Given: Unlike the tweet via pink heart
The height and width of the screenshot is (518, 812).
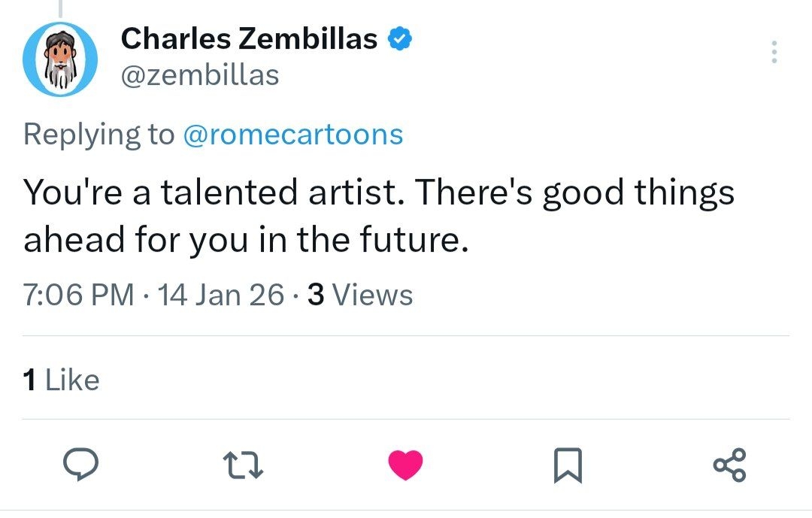Looking at the screenshot, I should pos(405,465).
